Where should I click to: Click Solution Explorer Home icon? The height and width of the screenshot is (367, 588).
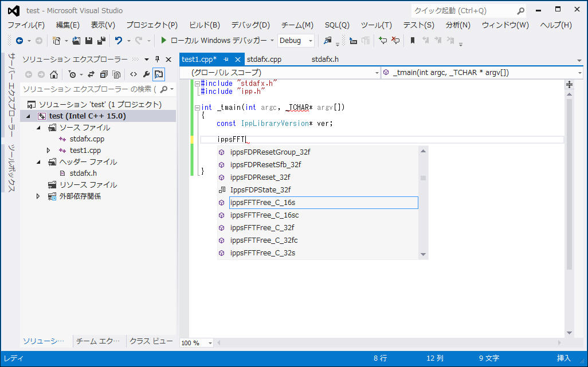pos(54,74)
